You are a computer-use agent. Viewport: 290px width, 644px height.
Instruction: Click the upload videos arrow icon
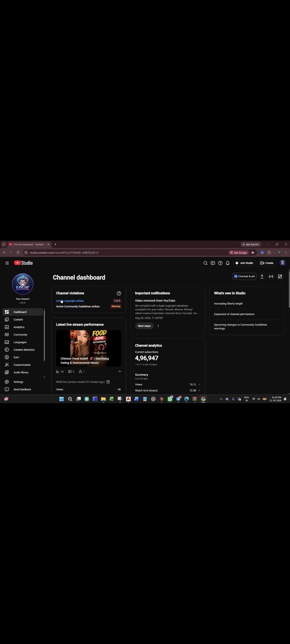[x=262, y=276]
